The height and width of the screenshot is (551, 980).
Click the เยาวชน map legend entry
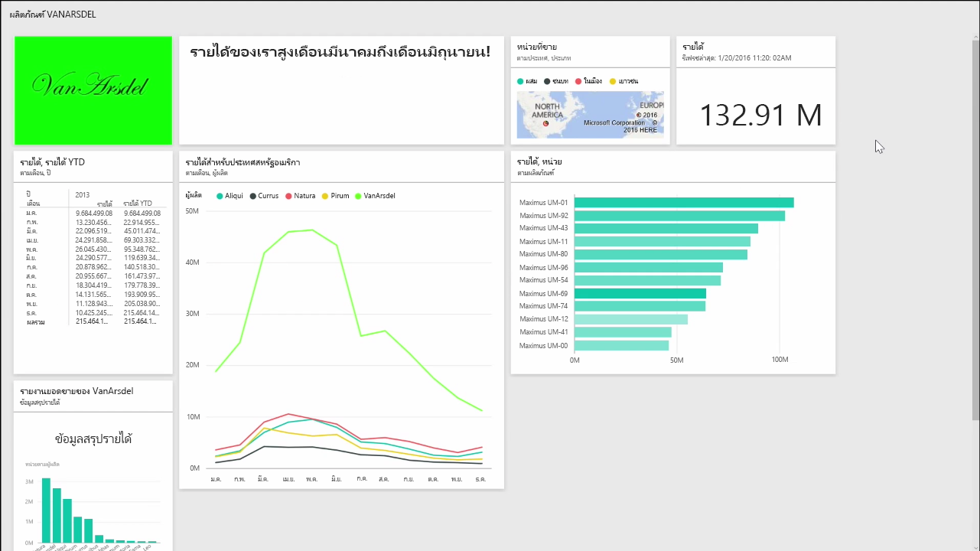coord(624,80)
